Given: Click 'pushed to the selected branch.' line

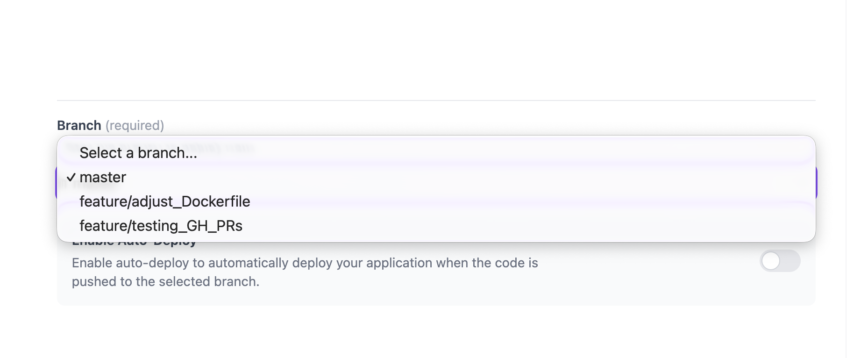Looking at the screenshot, I should (165, 282).
